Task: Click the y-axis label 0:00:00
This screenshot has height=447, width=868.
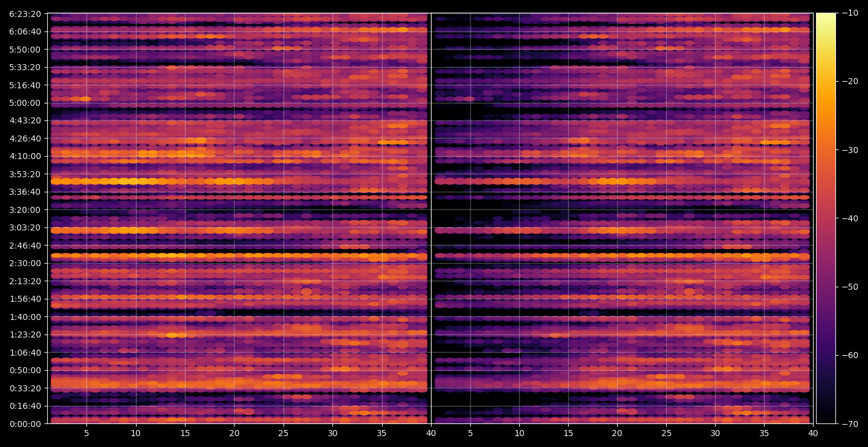Action: [x=25, y=424]
